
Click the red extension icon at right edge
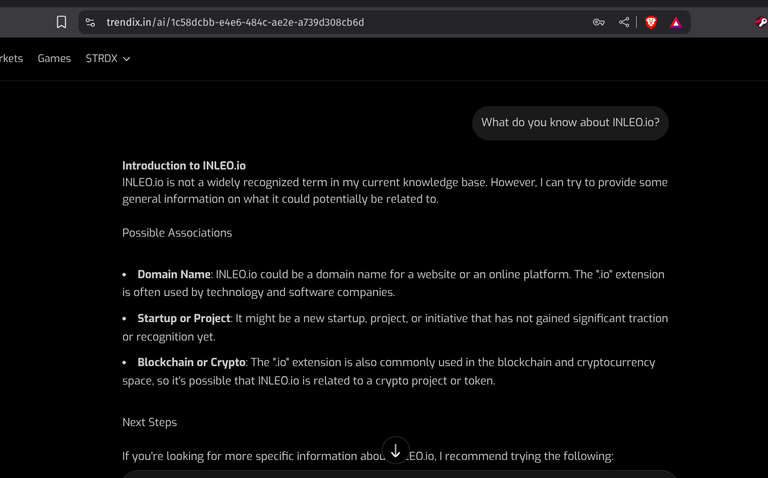[761, 22]
